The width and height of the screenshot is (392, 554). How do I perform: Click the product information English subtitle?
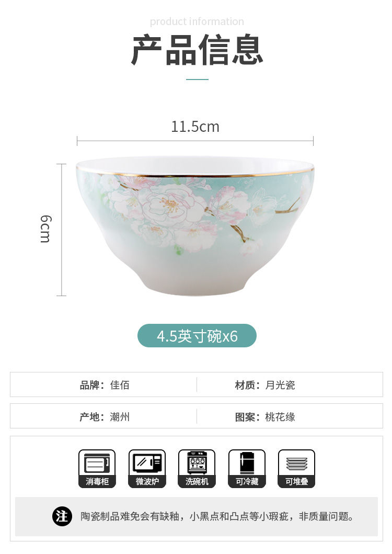pyautogui.click(x=197, y=21)
